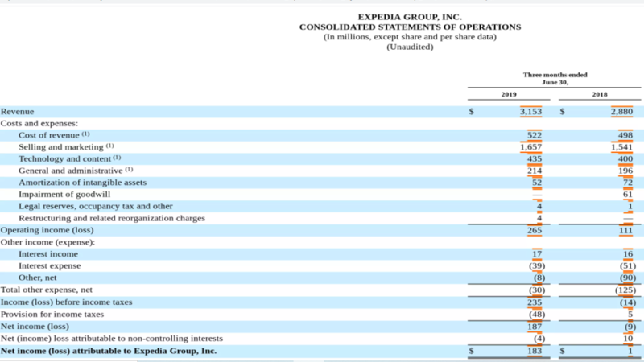Select non-controlling interests 2018 value 10

click(628, 339)
